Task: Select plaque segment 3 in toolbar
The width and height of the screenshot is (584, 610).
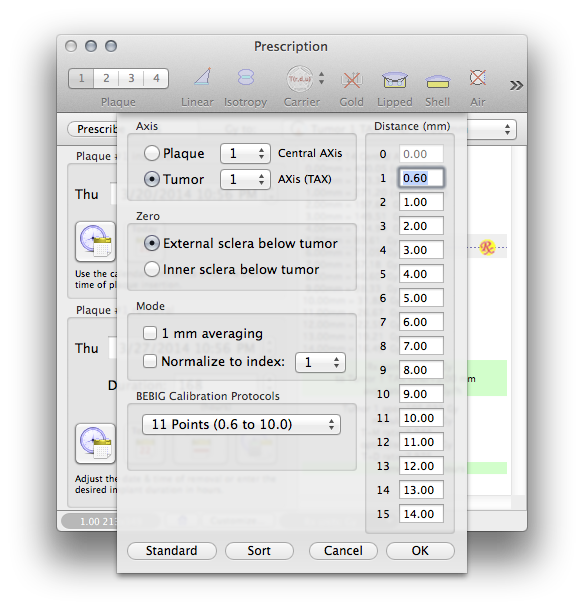Action: (131, 79)
